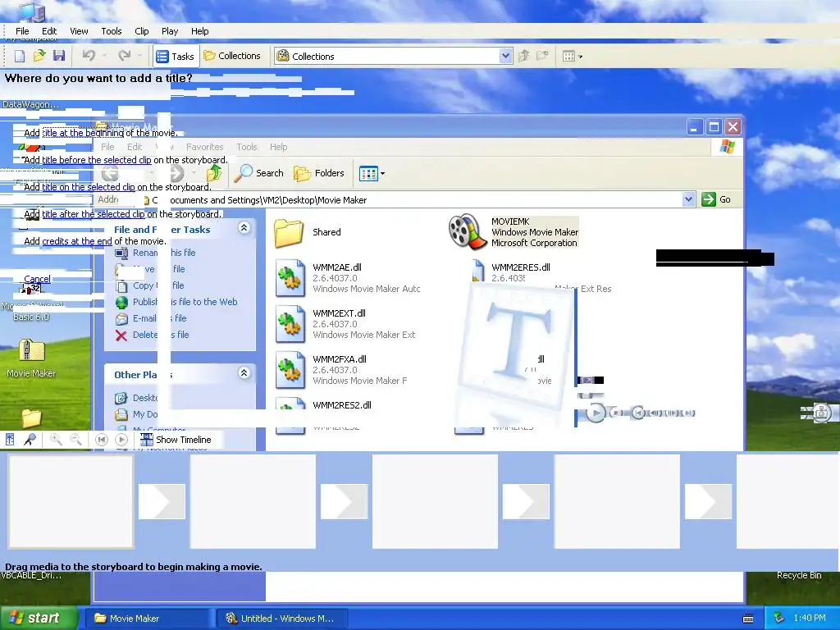
Task: Click the WMM2RES2.dll file name
Action: [x=342, y=405]
